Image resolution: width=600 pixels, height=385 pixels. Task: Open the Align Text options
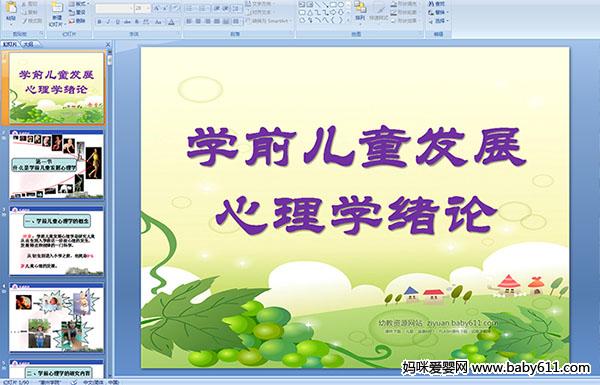coord(261,12)
